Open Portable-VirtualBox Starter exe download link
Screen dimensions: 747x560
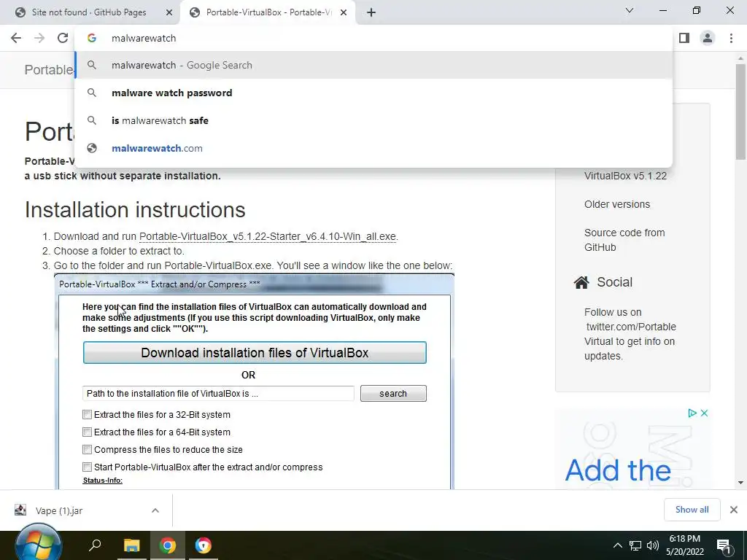[x=268, y=237]
